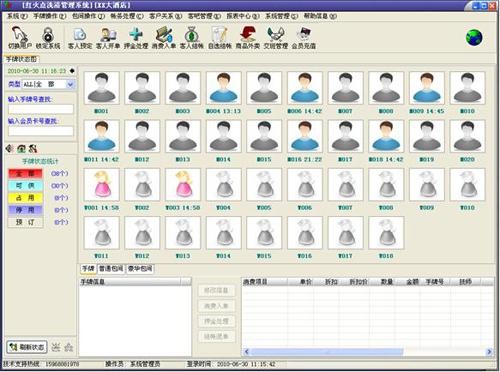
Task: Switch to the 普通包间 tab
Action: click(x=111, y=268)
